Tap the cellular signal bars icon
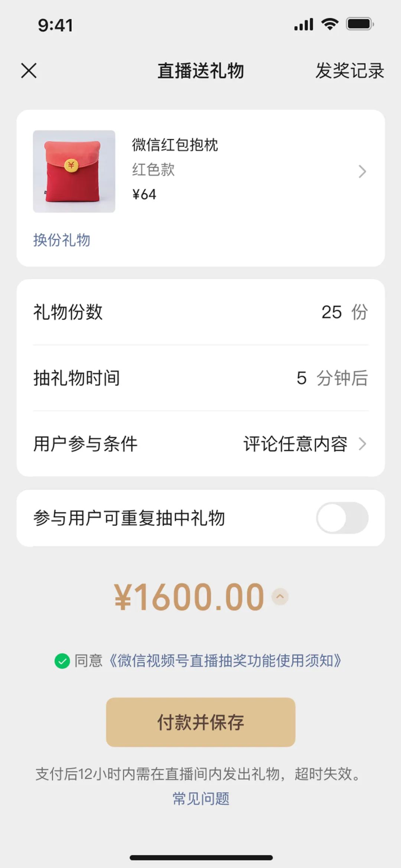The image size is (401, 868). (304, 25)
